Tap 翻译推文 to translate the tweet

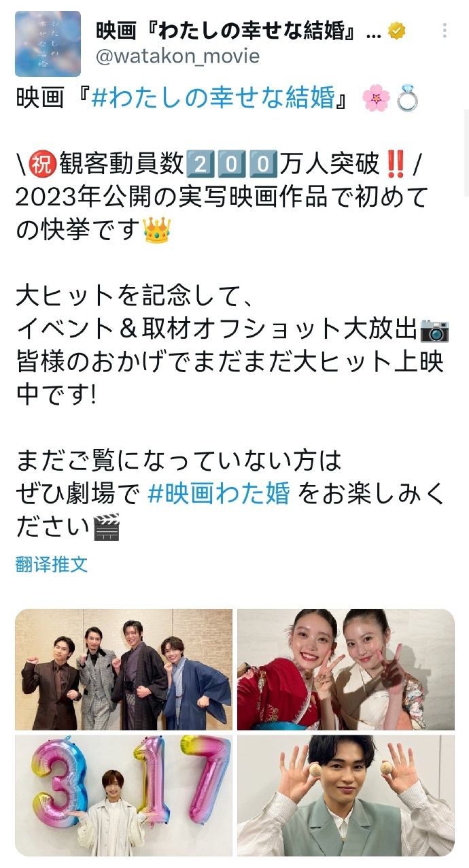coord(52,564)
